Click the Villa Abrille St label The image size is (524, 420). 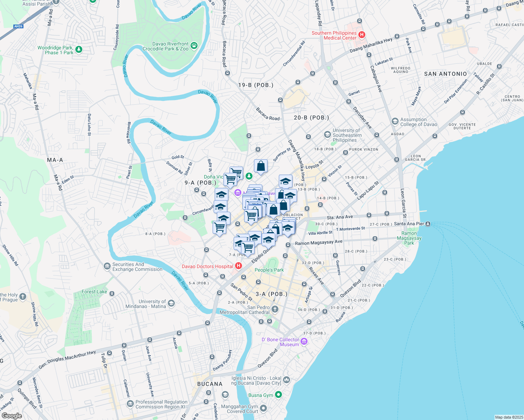point(320,233)
